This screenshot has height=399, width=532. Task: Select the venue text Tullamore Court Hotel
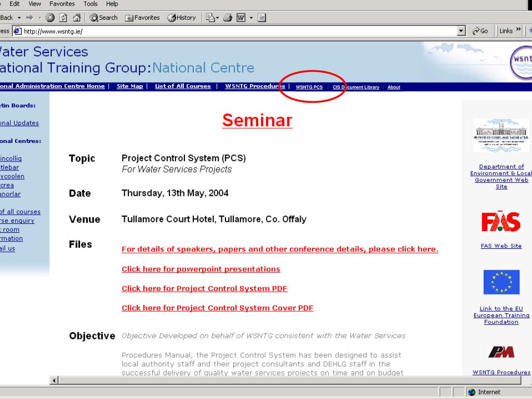[x=168, y=219]
